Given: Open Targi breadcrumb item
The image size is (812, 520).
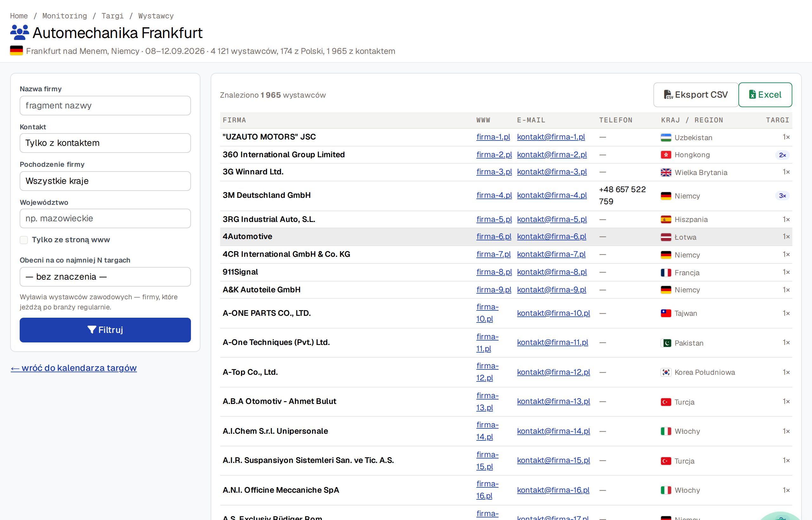Looking at the screenshot, I should (x=113, y=16).
